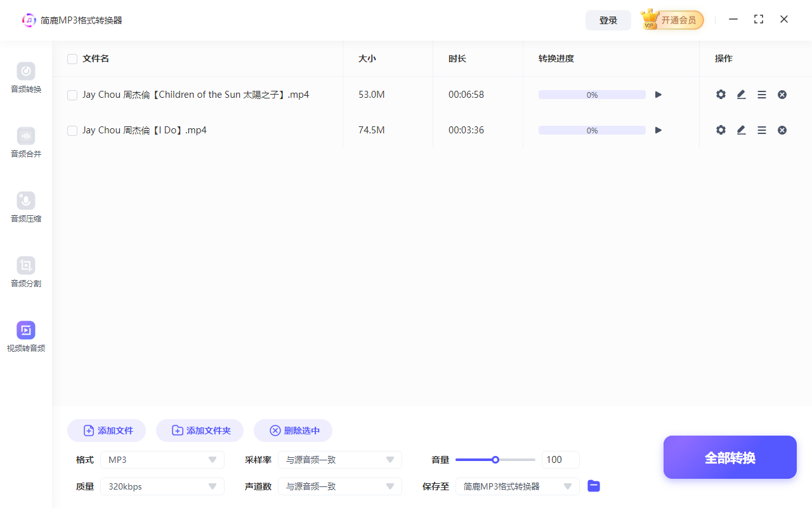Click the 转换进度 column header

tap(556, 58)
